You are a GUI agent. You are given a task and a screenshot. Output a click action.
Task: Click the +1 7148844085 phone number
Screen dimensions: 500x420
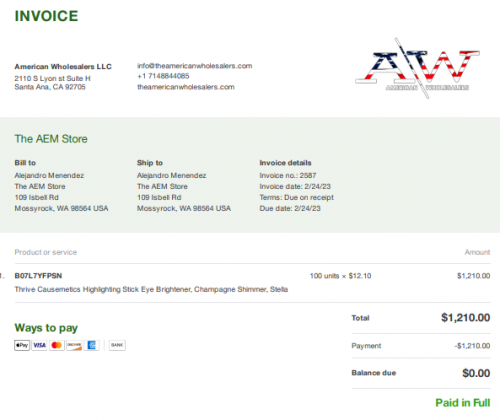pyautogui.click(x=163, y=76)
